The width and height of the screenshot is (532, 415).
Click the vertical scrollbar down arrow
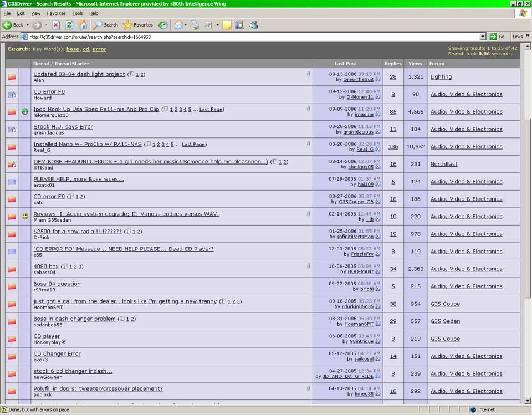pyautogui.click(x=528, y=401)
